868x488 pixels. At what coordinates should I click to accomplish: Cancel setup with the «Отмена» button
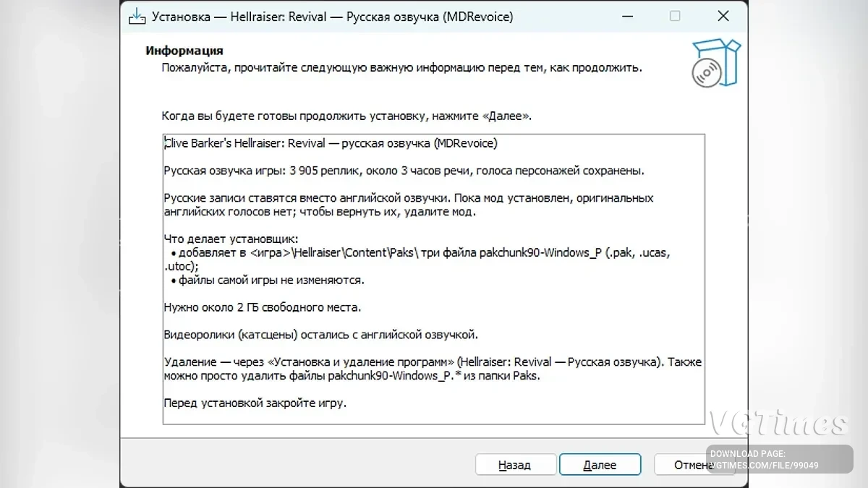pos(694,465)
